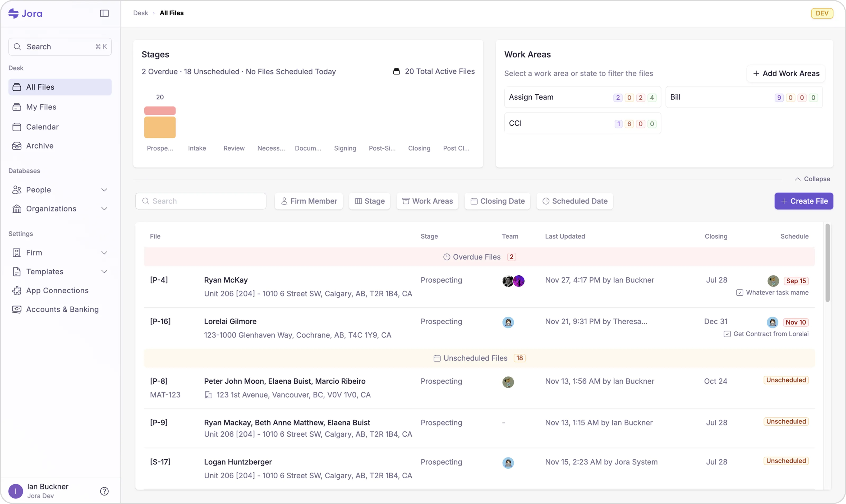
Task: Click the file list Search input field
Action: tap(200, 201)
